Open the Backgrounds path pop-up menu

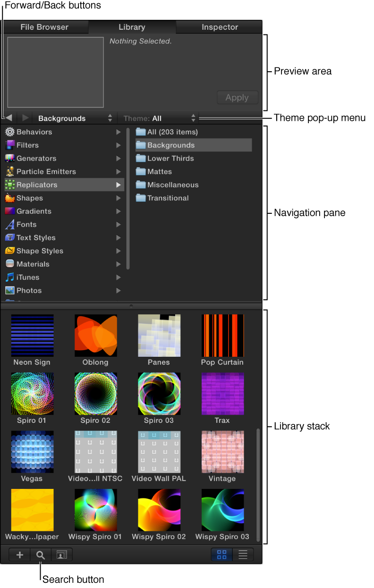75,118
